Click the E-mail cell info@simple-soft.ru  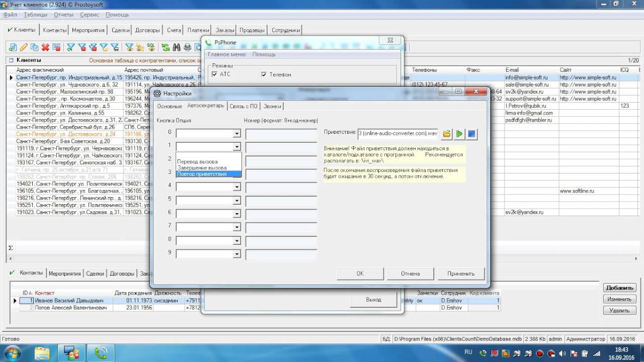click(531, 78)
